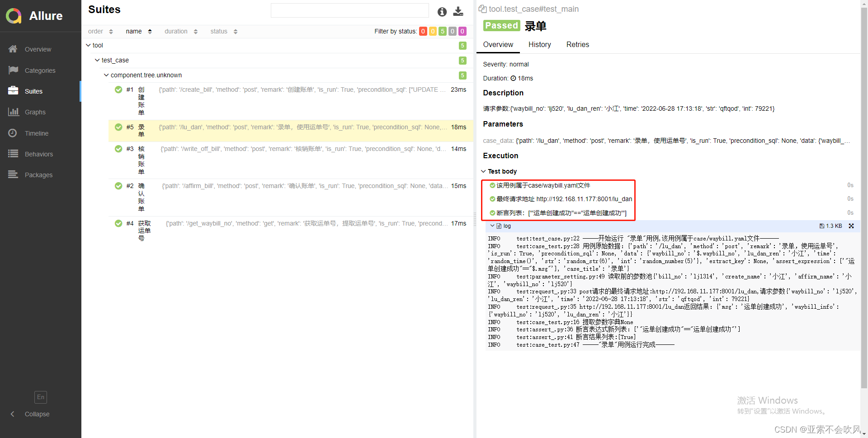868x438 pixels.
Task: Click the case_data parameter value
Action: tap(683, 141)
